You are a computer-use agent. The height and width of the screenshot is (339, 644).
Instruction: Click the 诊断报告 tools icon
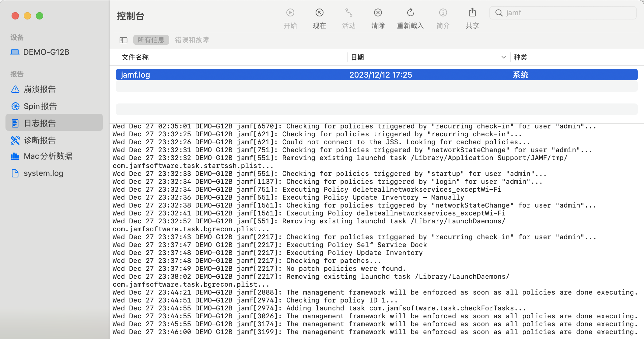coord(15,140)
